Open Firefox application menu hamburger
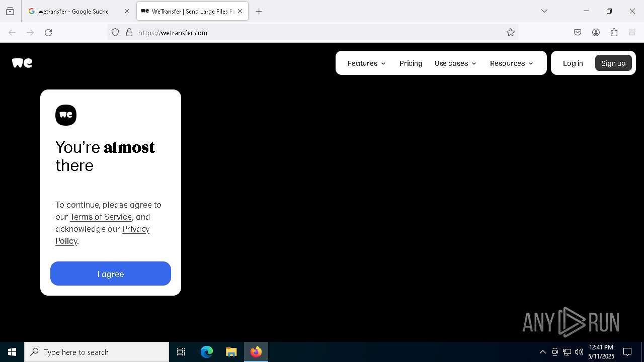Screen dimensions: 644x362 (632, 33)
